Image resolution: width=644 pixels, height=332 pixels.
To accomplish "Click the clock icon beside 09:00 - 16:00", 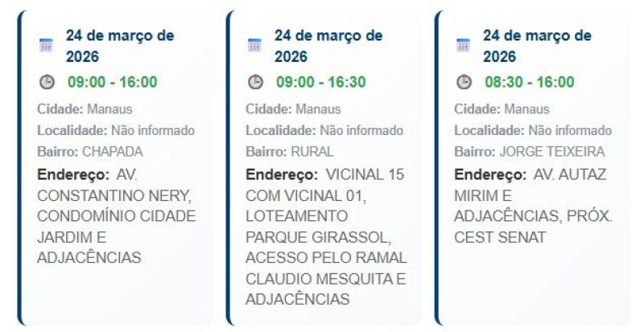I will tap(47, 82).
